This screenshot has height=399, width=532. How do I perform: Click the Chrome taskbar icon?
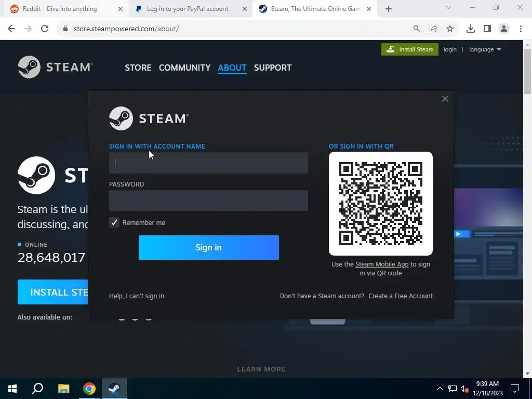pyautogui.click(x=89, y=389)
